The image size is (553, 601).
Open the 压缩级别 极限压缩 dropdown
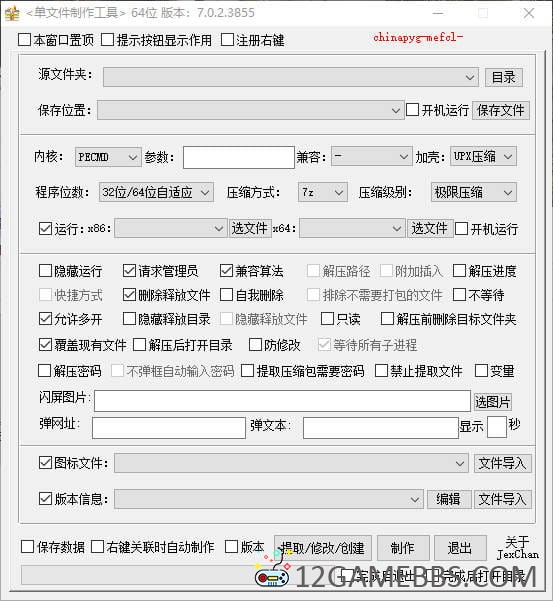474,192
